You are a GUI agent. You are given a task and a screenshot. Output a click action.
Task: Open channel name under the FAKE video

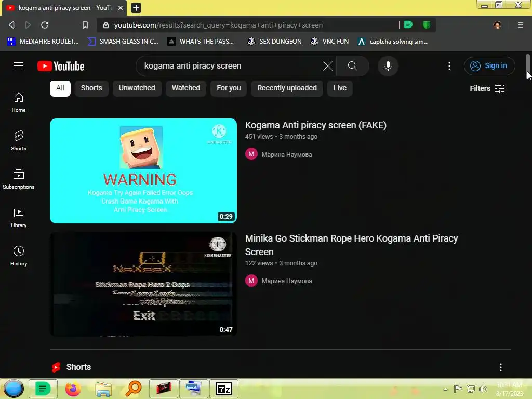[x=287, y=155]
